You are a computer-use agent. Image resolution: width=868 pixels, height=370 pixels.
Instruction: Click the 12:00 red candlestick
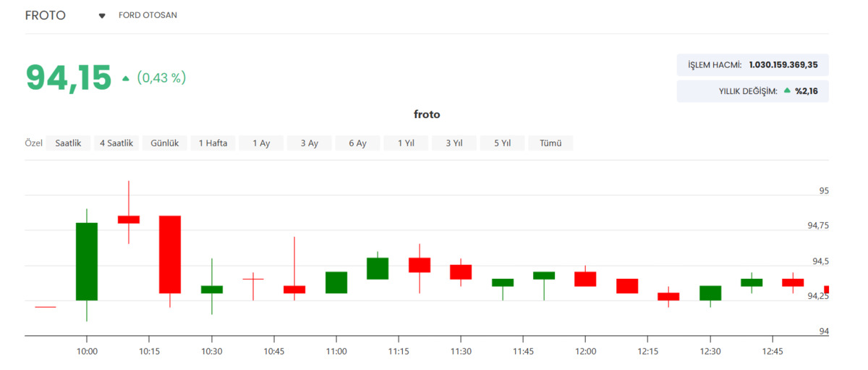pyautogui.click(x=585, y=279)
